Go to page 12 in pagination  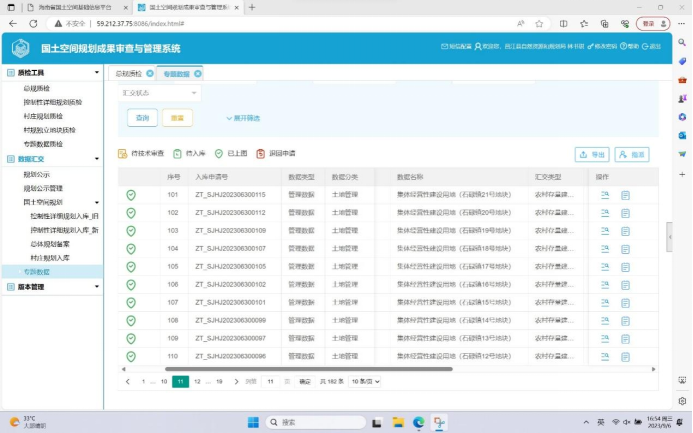click(198, 381)
